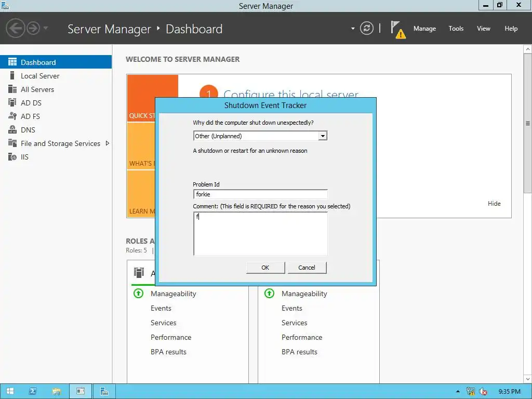
Task: Open dropdown arrow left of refresh
Action: [x=353, y=29]
